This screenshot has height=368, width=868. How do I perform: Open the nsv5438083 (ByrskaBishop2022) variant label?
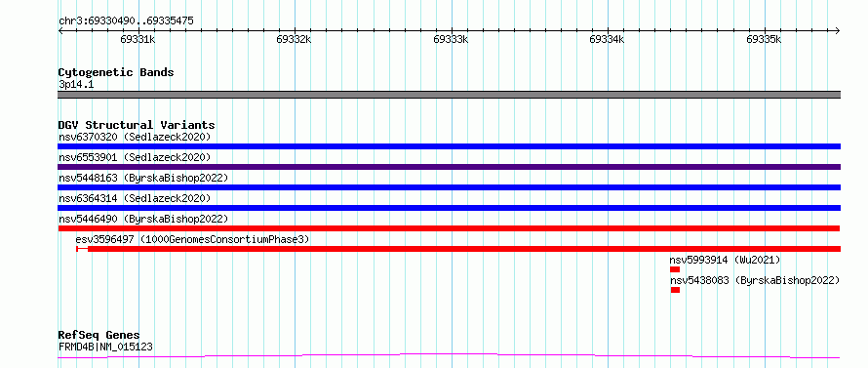[755, 280]
